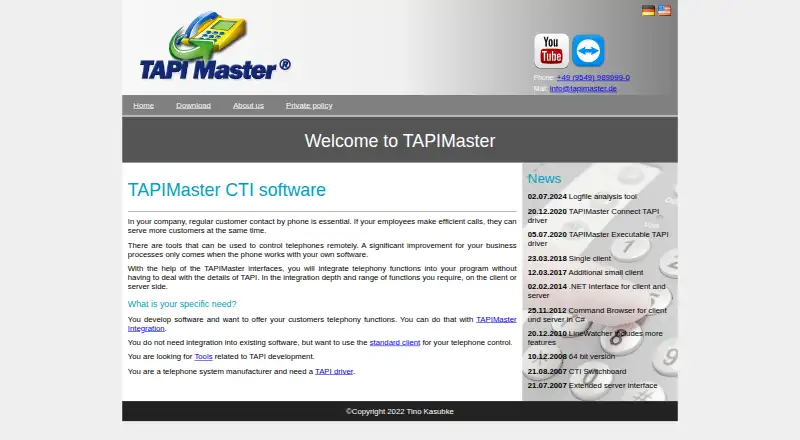This screenshot has width=800, height=440.
Task: Select news item 20.12.2020 TAPIMaster Connect TAPI driver
Action: coord(593,215)
